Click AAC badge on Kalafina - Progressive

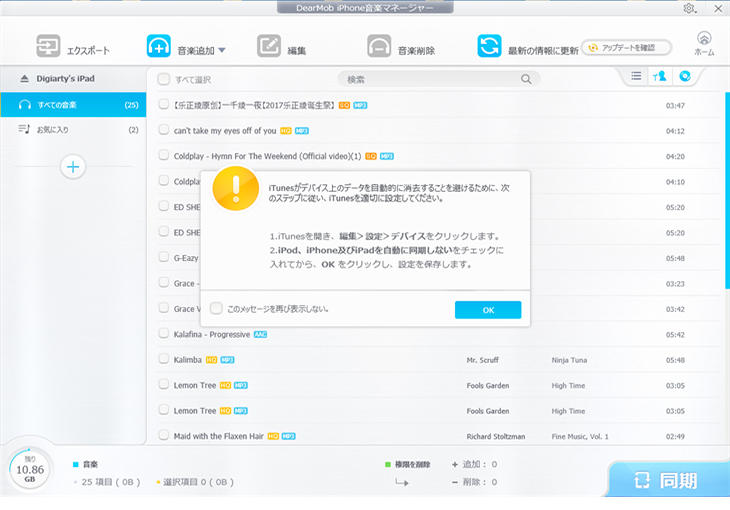(x=260, y=334)
